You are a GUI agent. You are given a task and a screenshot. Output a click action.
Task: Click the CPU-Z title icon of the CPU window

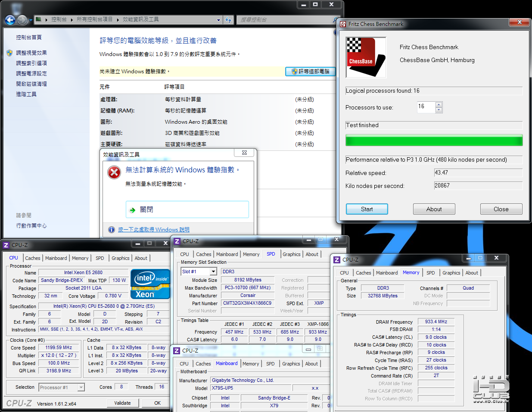tap(6, 245)
